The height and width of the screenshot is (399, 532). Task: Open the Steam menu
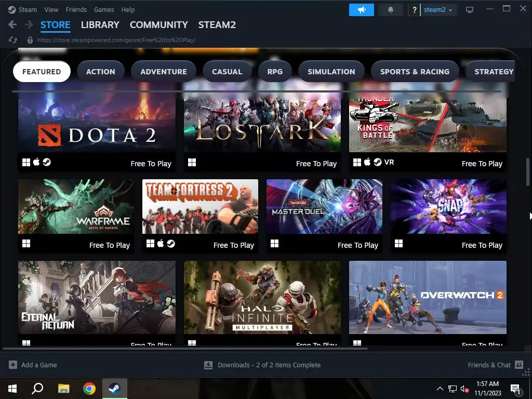pos(28,10)
